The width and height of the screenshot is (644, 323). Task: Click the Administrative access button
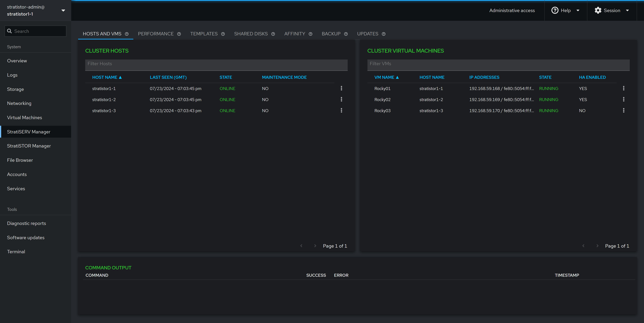[512, 11]
